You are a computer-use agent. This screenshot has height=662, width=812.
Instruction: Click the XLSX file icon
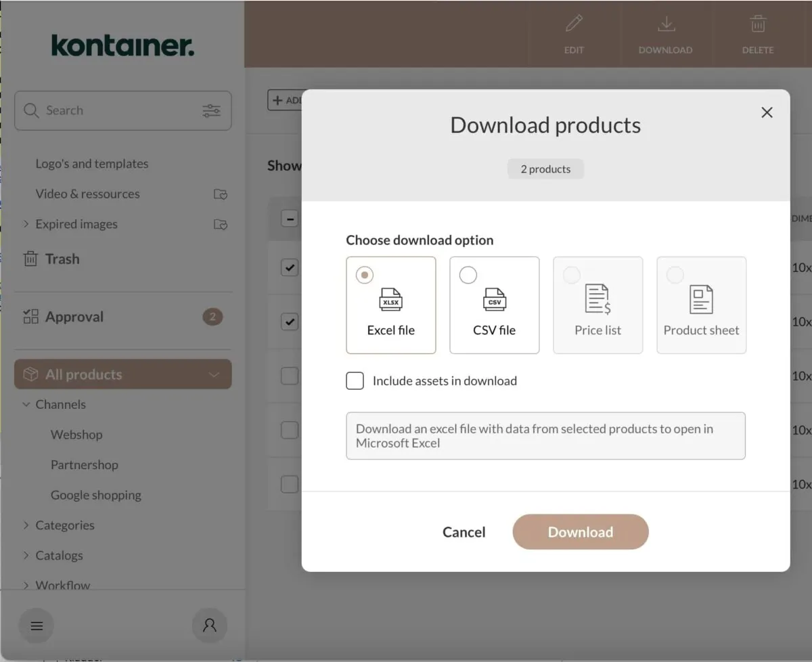391,299
